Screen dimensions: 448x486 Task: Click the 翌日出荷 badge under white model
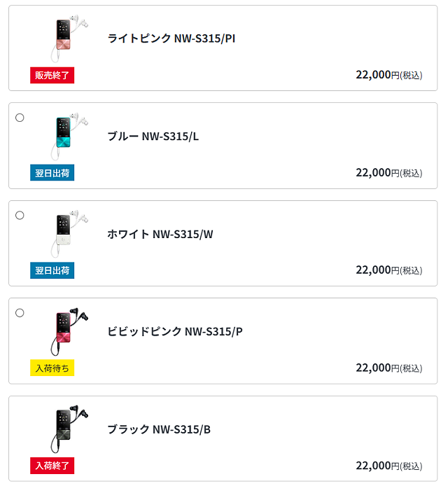point(52,270)
